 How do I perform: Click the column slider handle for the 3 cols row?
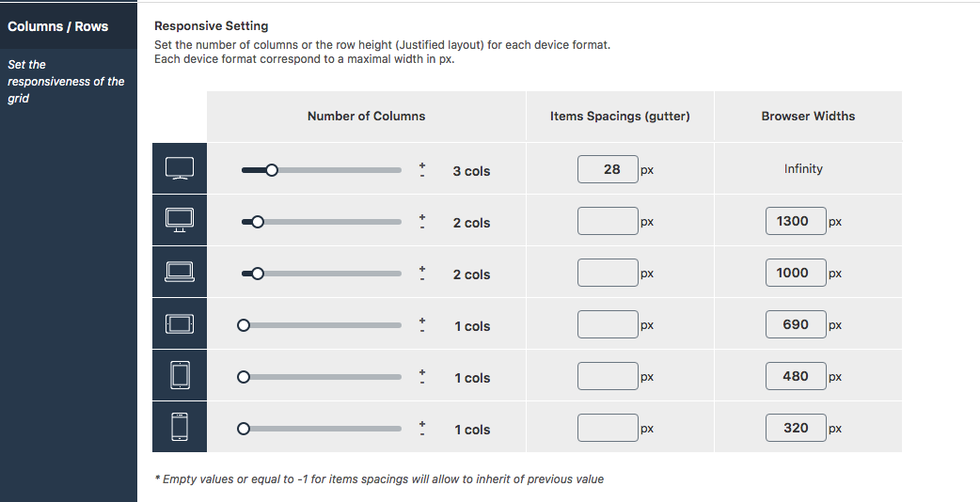271,170
